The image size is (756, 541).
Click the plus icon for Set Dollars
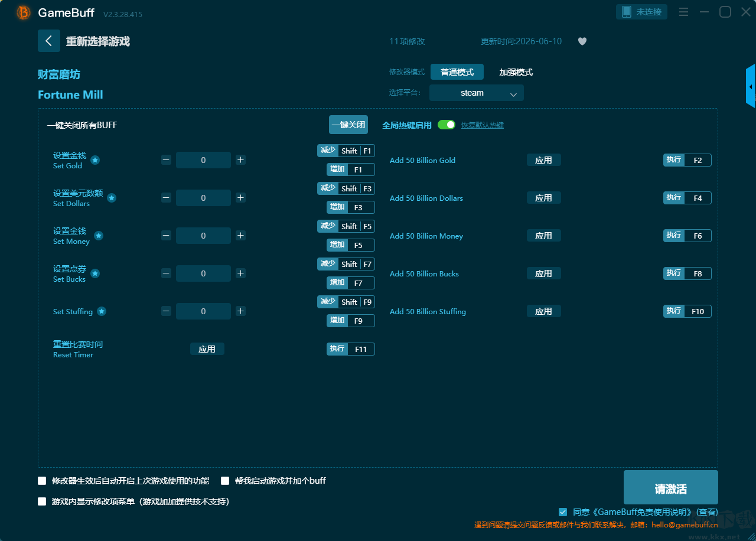[240, 198]
